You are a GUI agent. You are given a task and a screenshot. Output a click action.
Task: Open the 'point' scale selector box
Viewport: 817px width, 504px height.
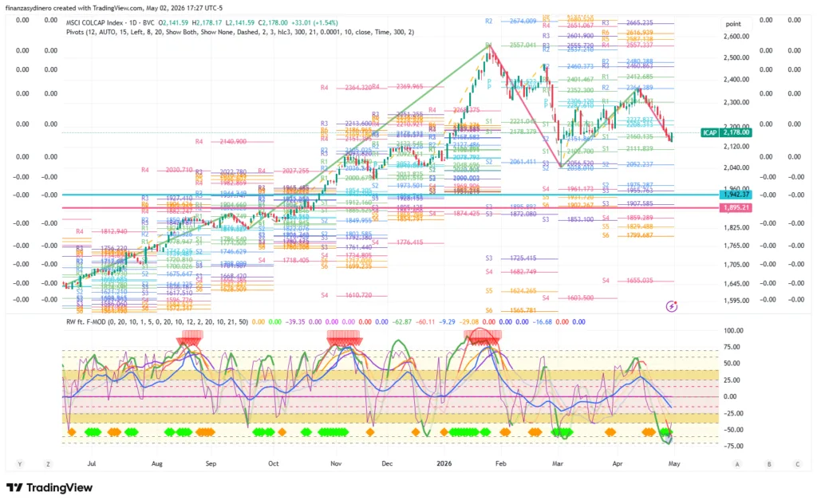pyautogui.click(x=733, y=24)
